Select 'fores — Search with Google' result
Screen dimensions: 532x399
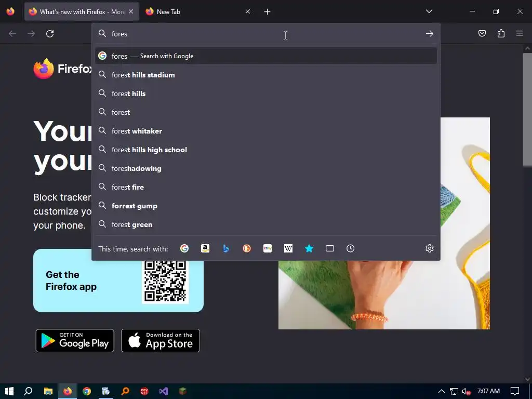click(x=266, y=56)
